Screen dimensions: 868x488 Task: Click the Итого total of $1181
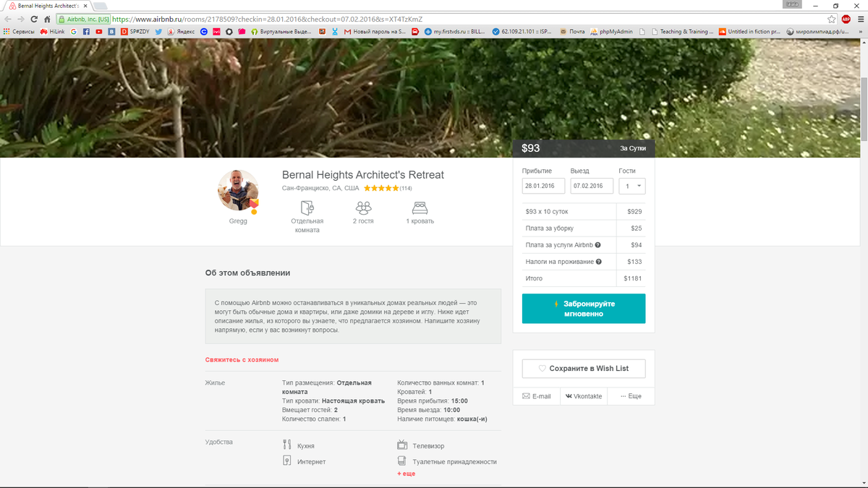584,278
